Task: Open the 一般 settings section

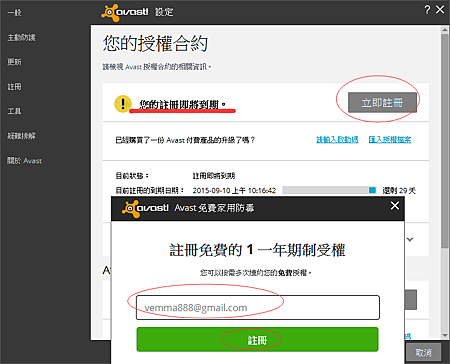Action: click(14, 13)
